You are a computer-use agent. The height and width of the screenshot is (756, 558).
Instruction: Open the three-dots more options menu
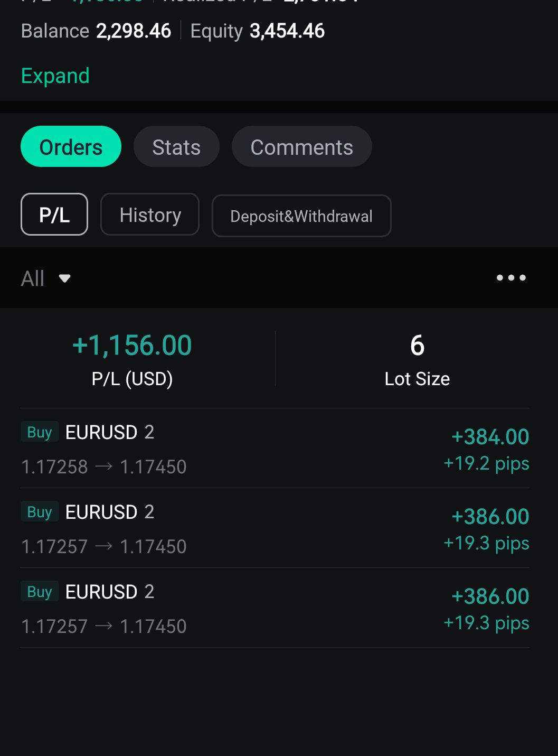coord(511,278)
